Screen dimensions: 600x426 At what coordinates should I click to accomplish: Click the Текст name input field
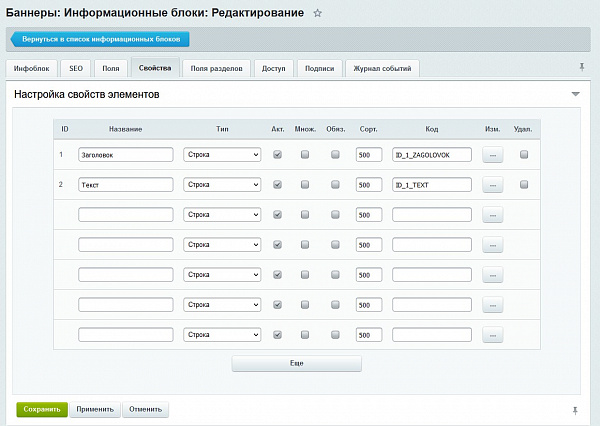(126, 184)
